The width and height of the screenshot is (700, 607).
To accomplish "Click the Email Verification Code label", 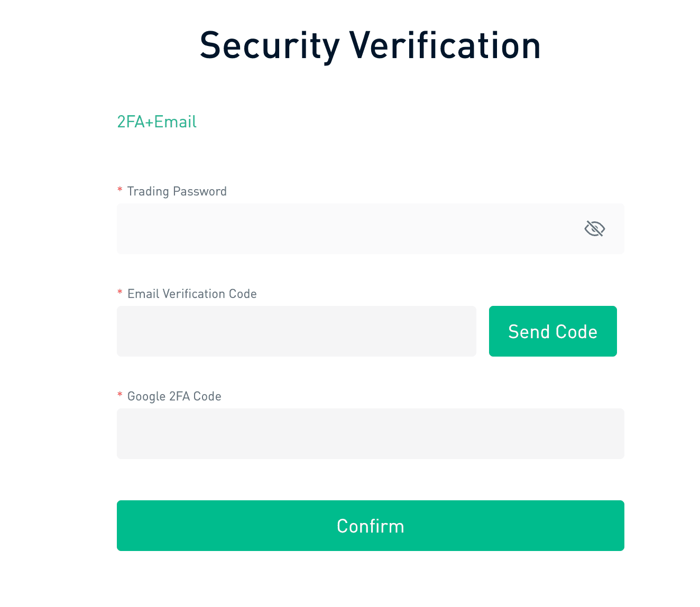I will (192, 294).
